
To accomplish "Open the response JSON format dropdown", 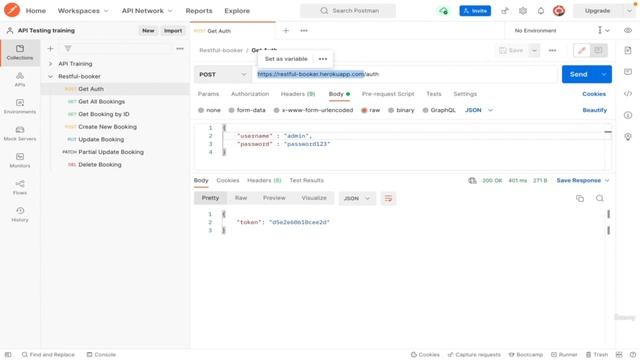I will click(357, 198).
